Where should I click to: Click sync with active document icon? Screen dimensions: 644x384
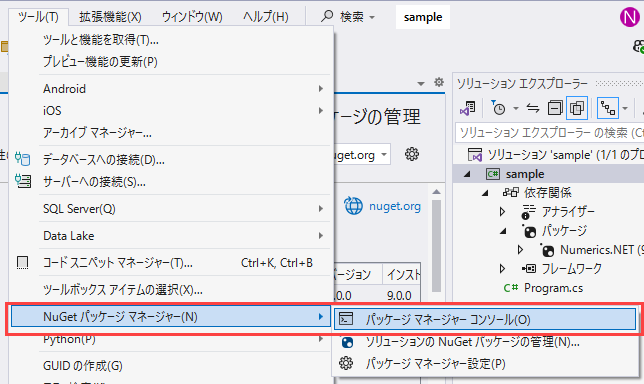tap(533, 108)
